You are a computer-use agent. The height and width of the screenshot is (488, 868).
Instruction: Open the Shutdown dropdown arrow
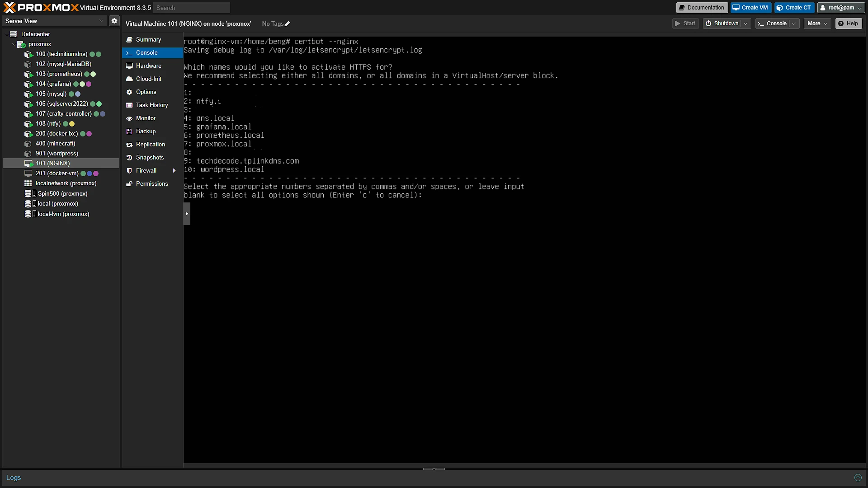(745, 23)
